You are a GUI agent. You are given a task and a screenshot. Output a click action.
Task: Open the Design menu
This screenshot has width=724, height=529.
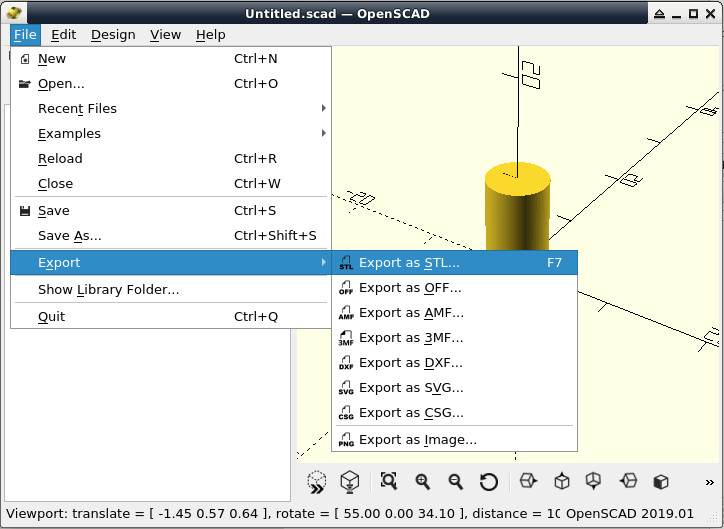pyautogui.click(x=113, y=35)
